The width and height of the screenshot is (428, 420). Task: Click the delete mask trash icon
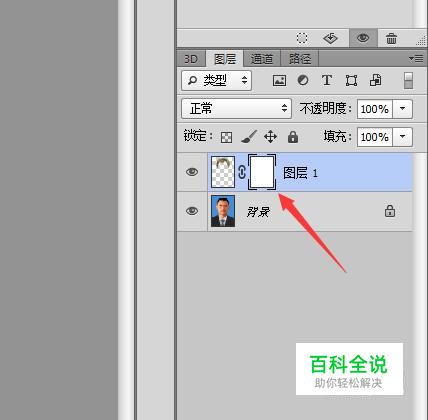point(391,38)
